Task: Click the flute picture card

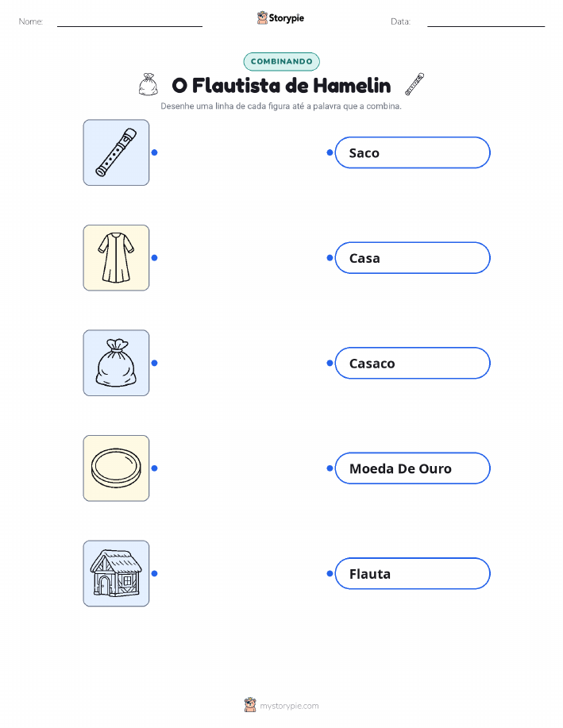Action: (116, 152)
